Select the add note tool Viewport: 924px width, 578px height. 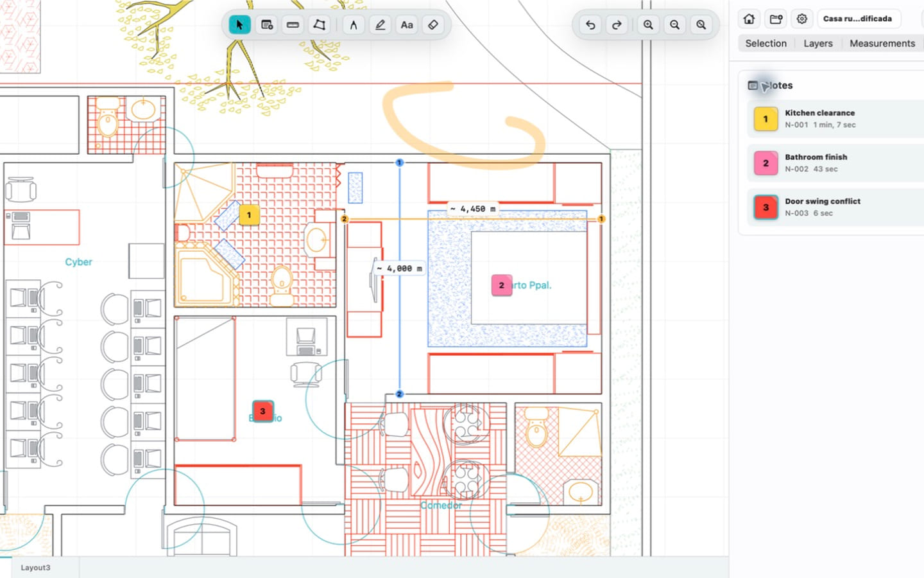tap(267, 25)
